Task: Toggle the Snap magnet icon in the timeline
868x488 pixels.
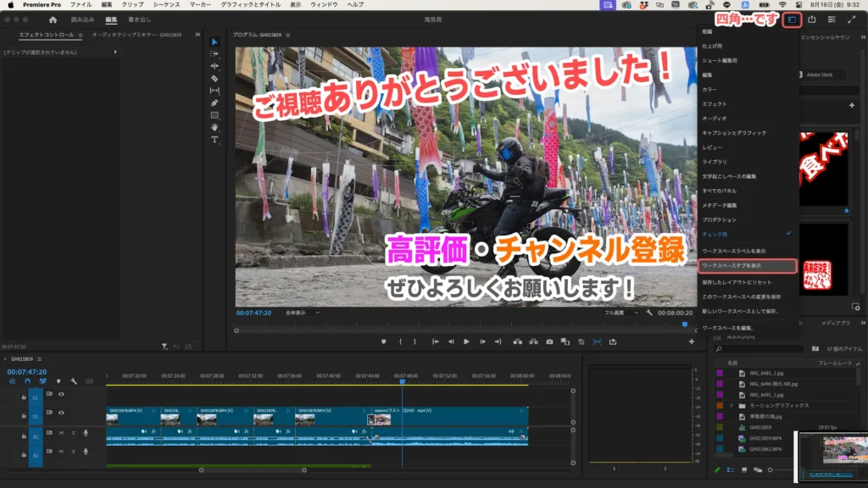Action: [26, 381]
